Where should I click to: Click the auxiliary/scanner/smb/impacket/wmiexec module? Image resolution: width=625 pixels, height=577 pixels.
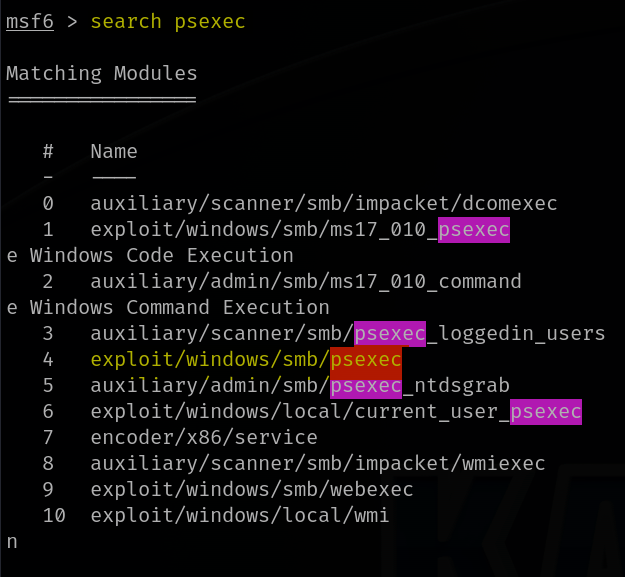coord(317,464)
